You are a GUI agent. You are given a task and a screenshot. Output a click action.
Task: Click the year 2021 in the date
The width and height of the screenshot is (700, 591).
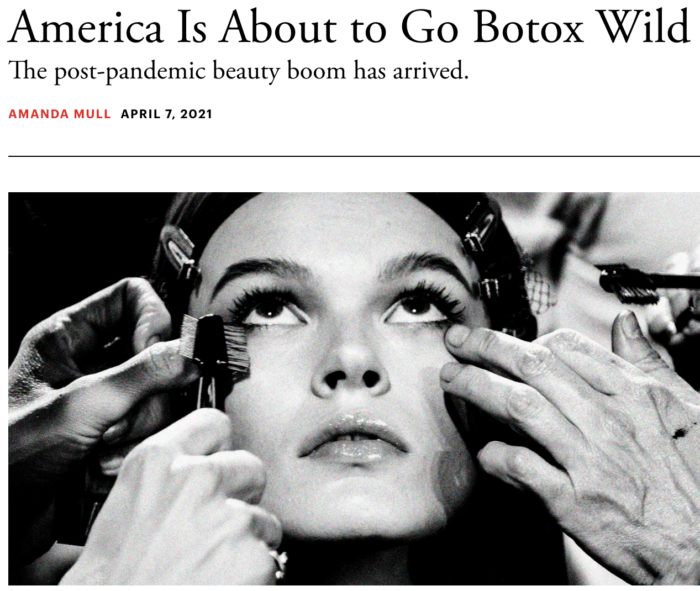point(196,114)
